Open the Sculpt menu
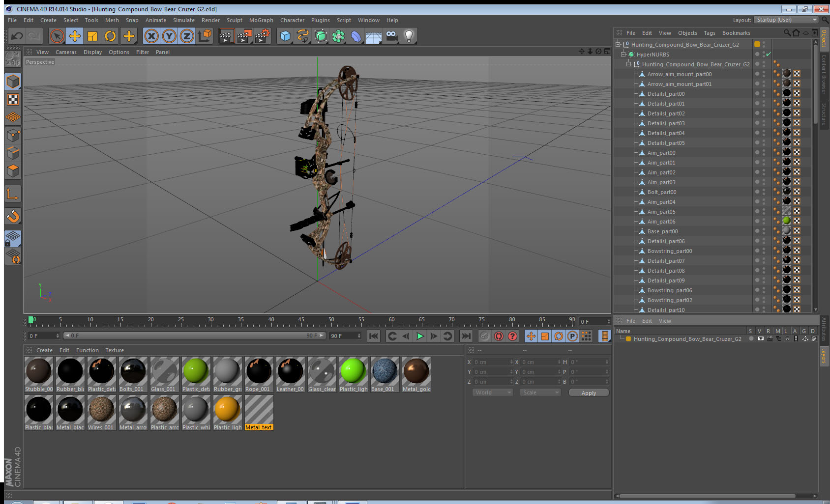 coord(235,20)
